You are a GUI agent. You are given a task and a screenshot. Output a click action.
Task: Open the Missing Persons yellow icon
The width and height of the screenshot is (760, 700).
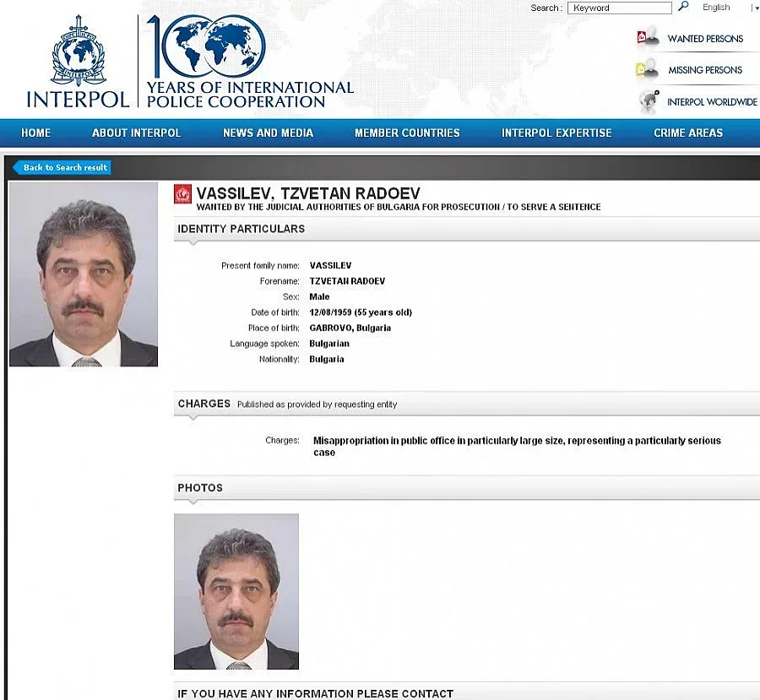(647, 70)
